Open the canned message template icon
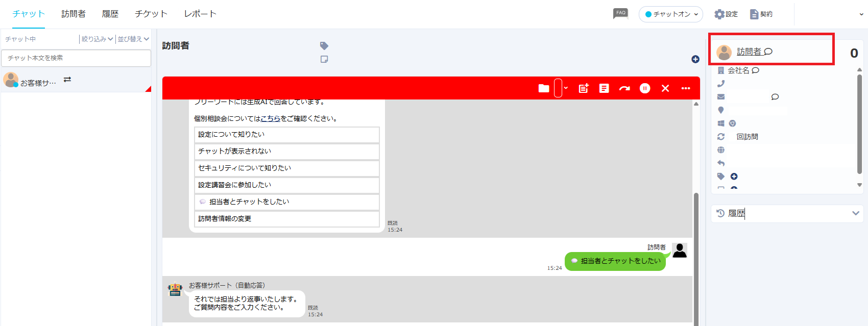The image size is (868, 326). point(604,88)
